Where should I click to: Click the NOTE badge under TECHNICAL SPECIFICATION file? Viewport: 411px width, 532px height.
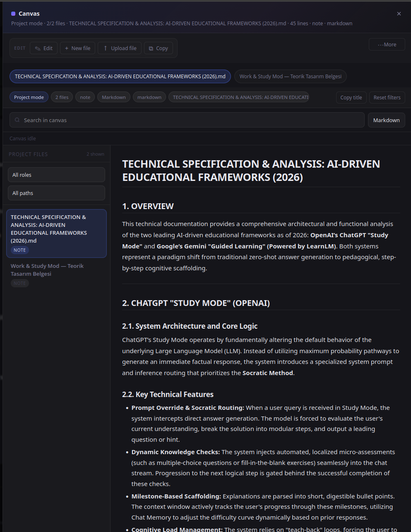pos(20,250)
